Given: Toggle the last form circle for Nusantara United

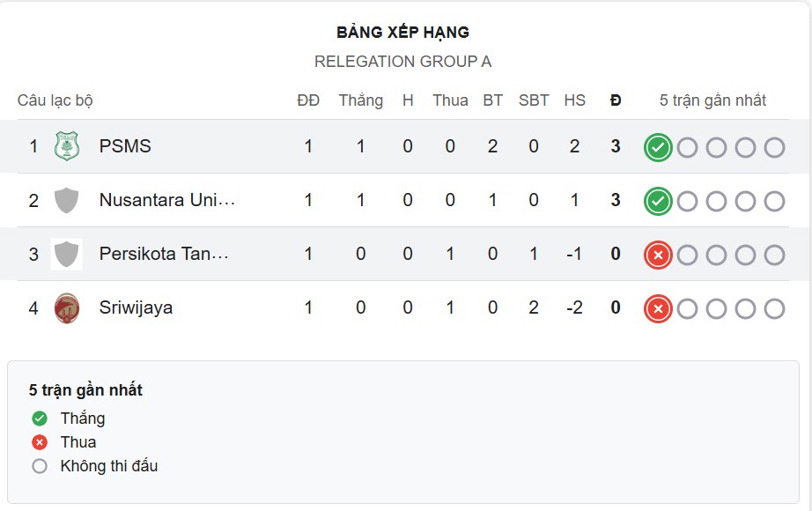Looking at the screenshot, I should click(777, 200).
